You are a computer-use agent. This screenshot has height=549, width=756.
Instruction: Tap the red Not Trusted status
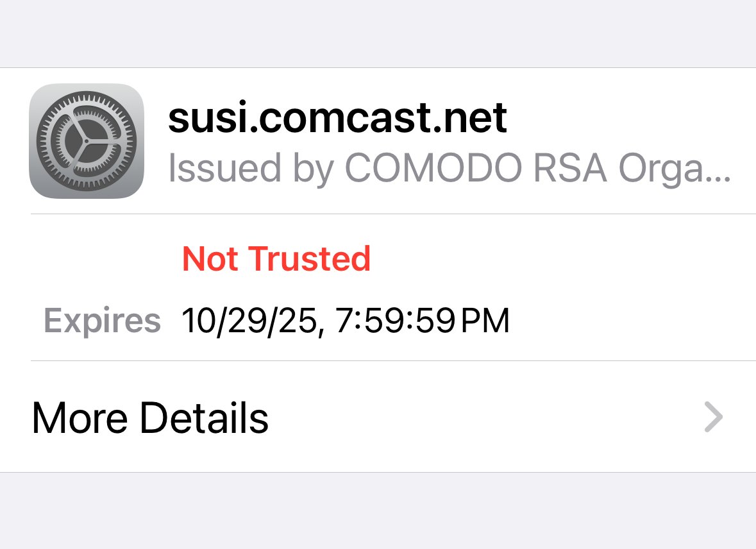click(x=276, y=259)
